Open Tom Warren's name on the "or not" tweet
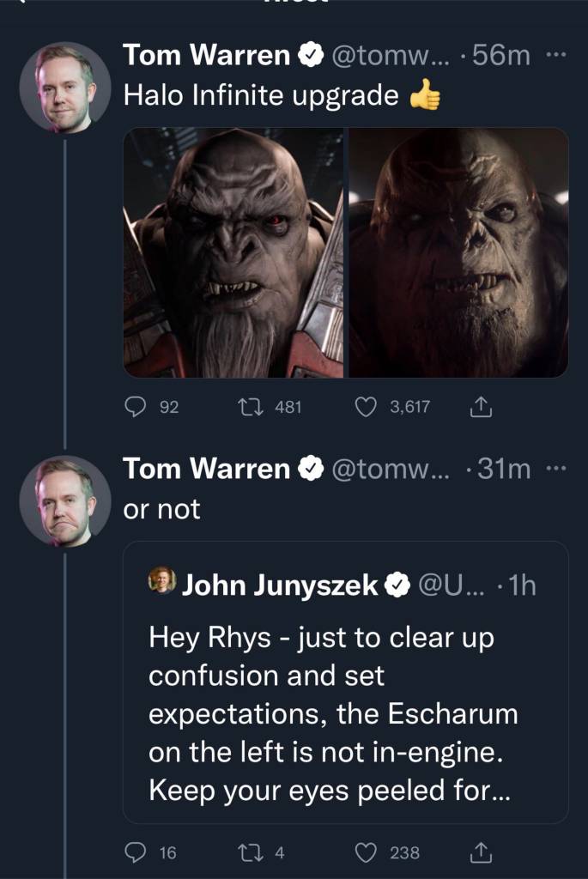Image resolution: width=588 pixels, height=879 pixels. [207, 469]
